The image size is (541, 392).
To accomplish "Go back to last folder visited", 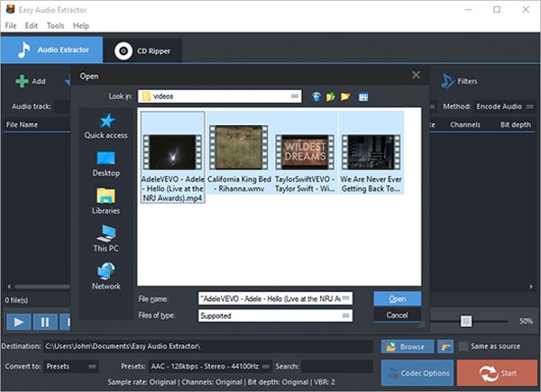I will [316, 96].
